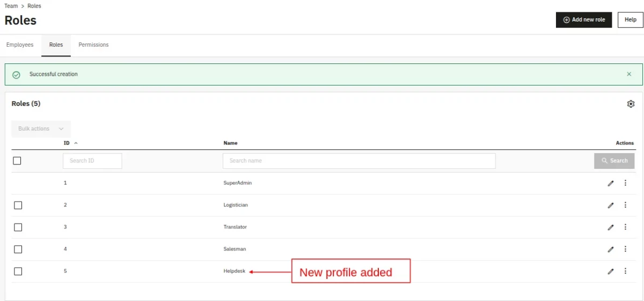Image resolution: width=644 pixels, height=301 pixels.
Task: Edit the Logistician role with pencil icon
Action: 610,205
